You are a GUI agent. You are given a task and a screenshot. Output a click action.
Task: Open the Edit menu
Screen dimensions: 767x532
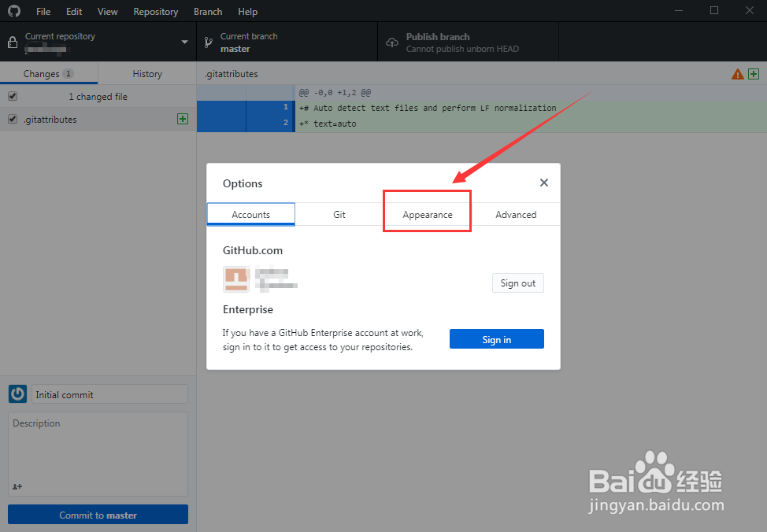[74, 11]
